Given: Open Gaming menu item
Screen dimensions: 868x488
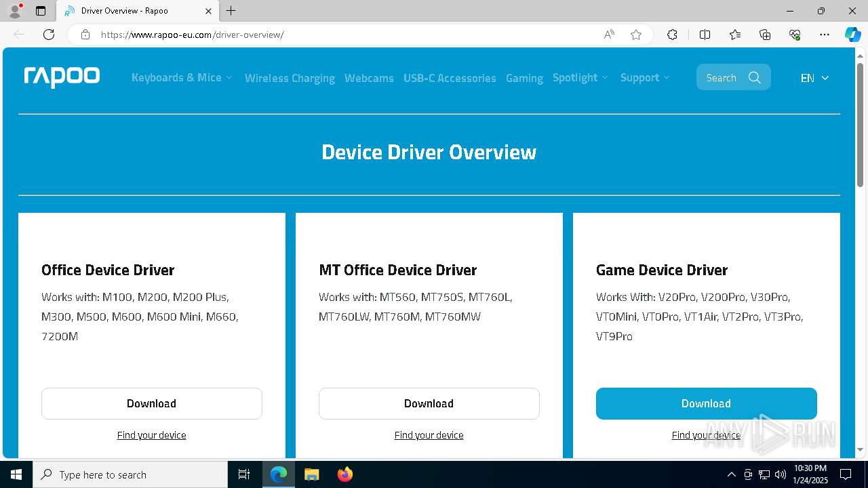Looking at the screenshot, I should click(524, 78).
